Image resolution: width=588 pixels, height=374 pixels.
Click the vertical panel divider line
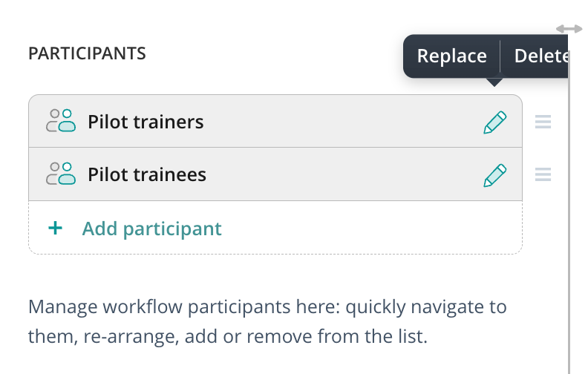pyautogui.click(x=569, y=223)
